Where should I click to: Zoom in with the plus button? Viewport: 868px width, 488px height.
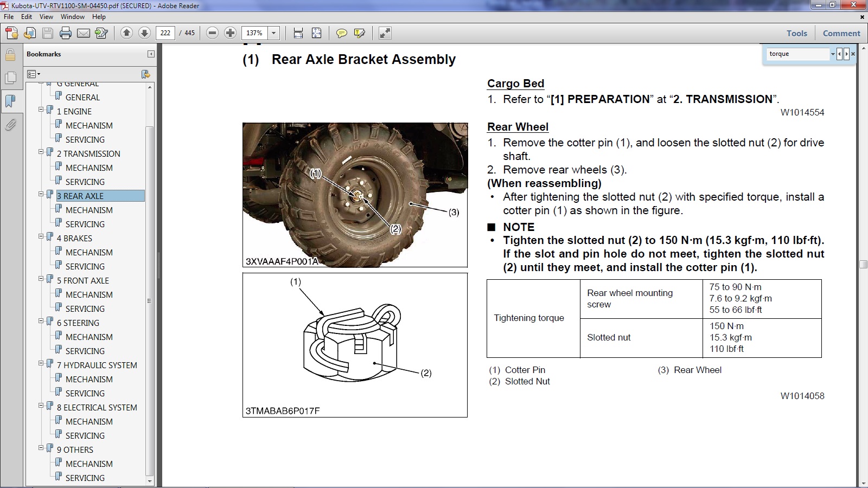point(230,33)
